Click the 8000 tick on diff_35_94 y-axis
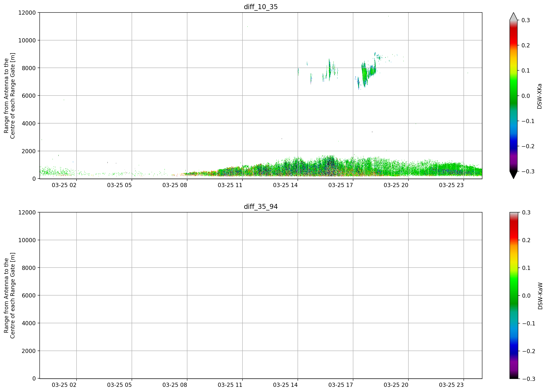 tap(29, 268)
